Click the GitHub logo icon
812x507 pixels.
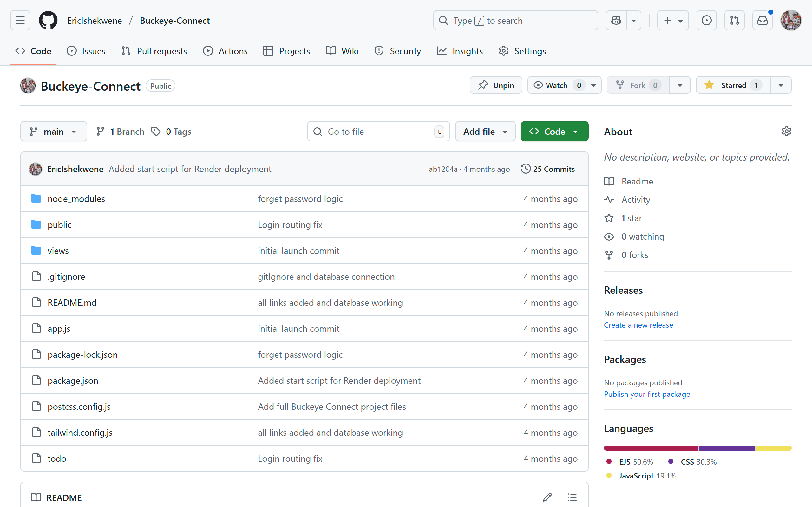pyautogui.click(x=48, y=21)
